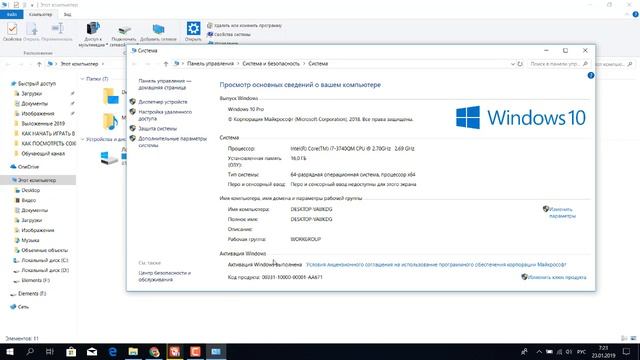
Task: Click the Windows drive icon in Explorer
Action: point(109,158)
